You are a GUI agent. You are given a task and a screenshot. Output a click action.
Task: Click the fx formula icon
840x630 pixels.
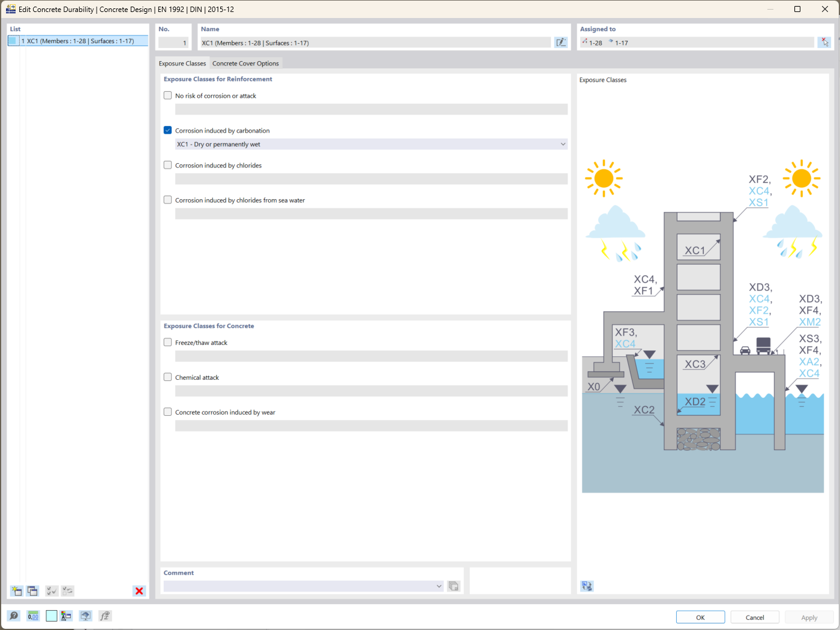[x=105, y=616]
